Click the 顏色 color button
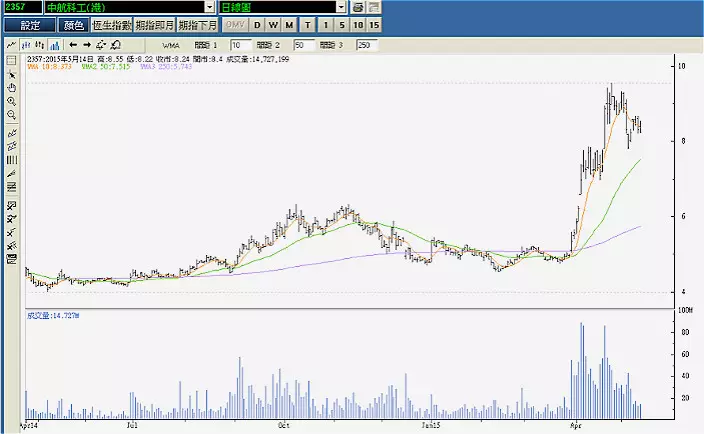The image size is (704, 434). point(72,25)
